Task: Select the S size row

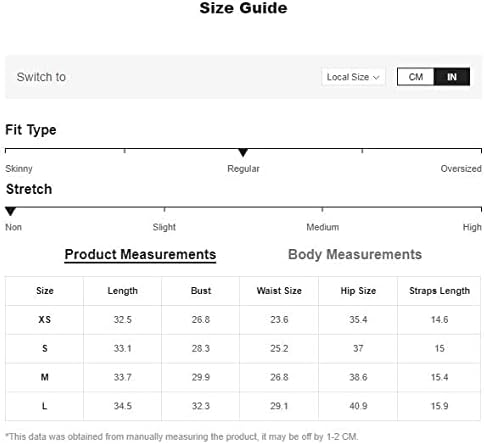Action: coord(243,349)
